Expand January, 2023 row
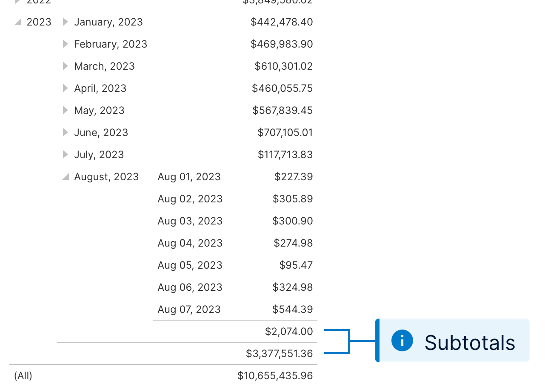 (65, 22)
